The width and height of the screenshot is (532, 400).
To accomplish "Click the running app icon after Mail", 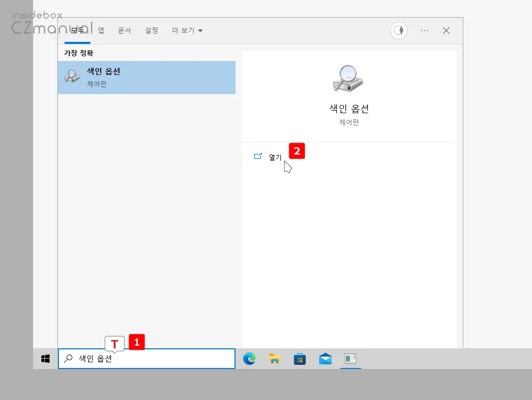I will point(351,359).
